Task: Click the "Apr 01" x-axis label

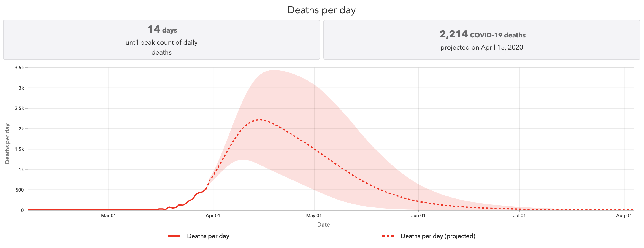Action: click(213, 215)
